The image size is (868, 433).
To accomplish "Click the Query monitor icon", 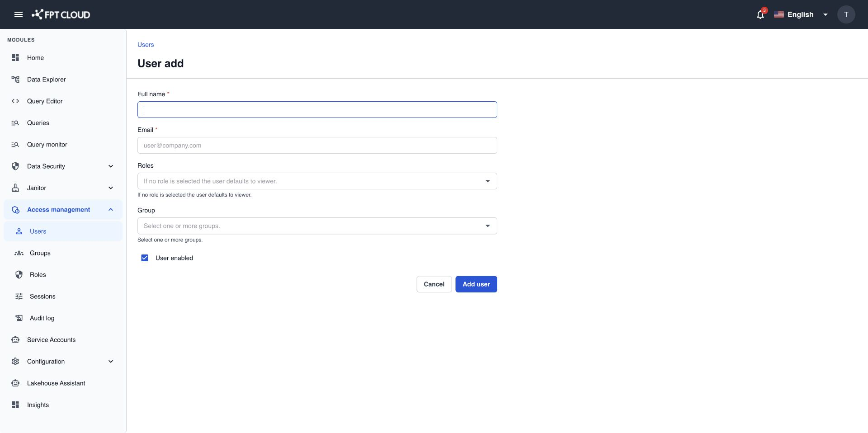I will (15, 145).
